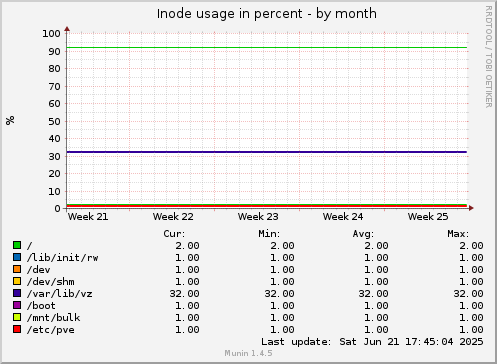This screenshot has width=497, height=364.
Task: Click the 'Week 22' x-axis label
Action: [173, 217]
